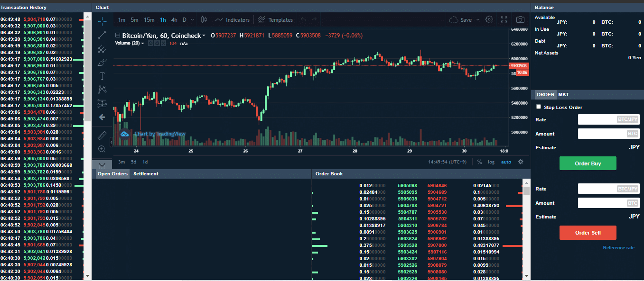Viewport: 644px width, 281px height.
Task: Switch to the Open Orders tab
Action: pyautogui.click(x=112, y=174)
